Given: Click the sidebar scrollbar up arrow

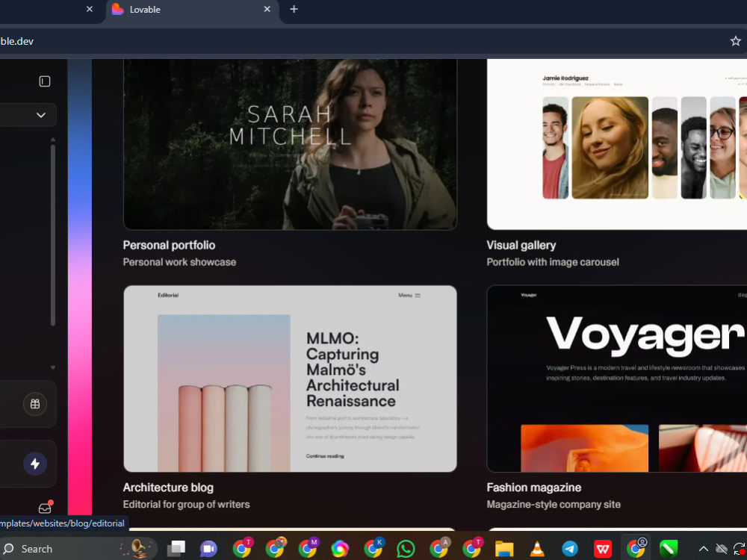Looking at the screenshot, I should pyautogui.click(x=53, y=140).
